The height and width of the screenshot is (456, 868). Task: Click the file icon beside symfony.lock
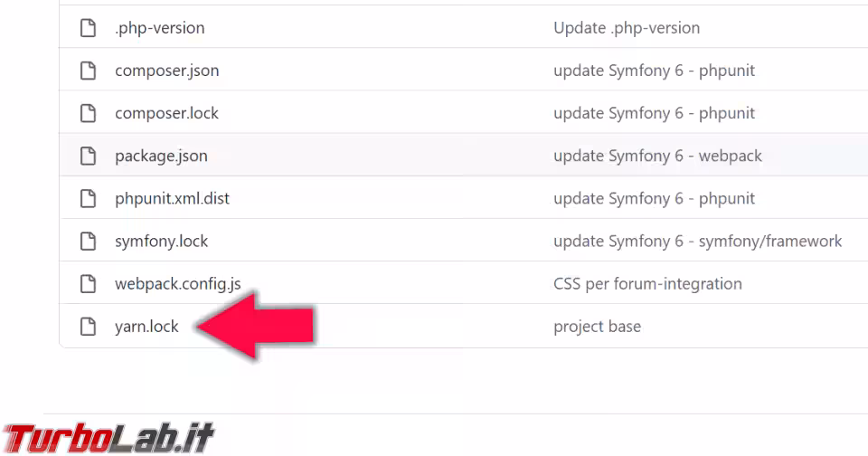click(x=88, y=241)
